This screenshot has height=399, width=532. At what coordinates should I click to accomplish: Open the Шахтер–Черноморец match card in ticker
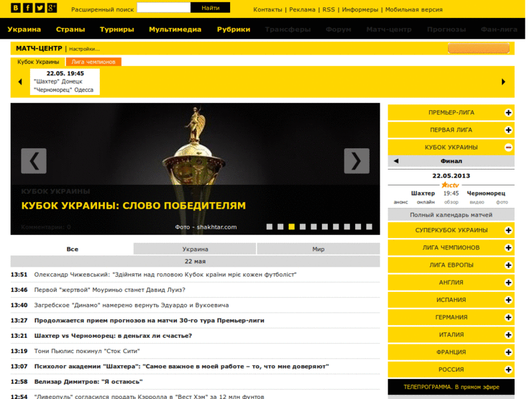(65, 81)
